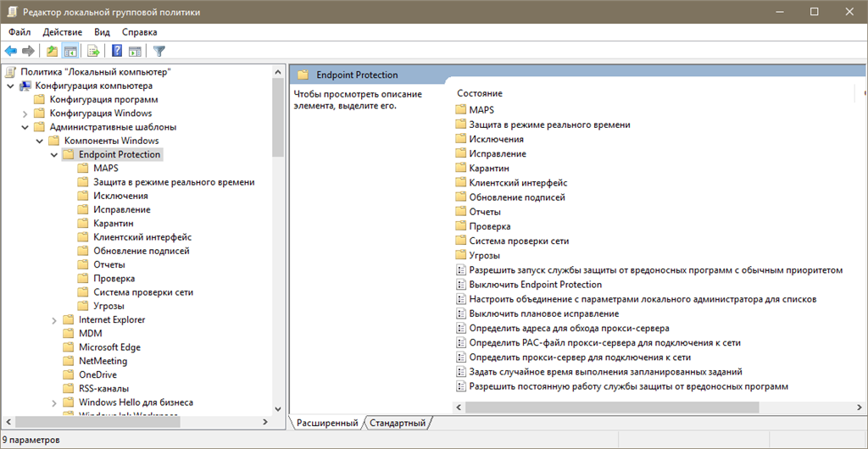The width and height of the screenshot is (868, 449).
Task: Open the Действие menu
Action: (63, 32)
